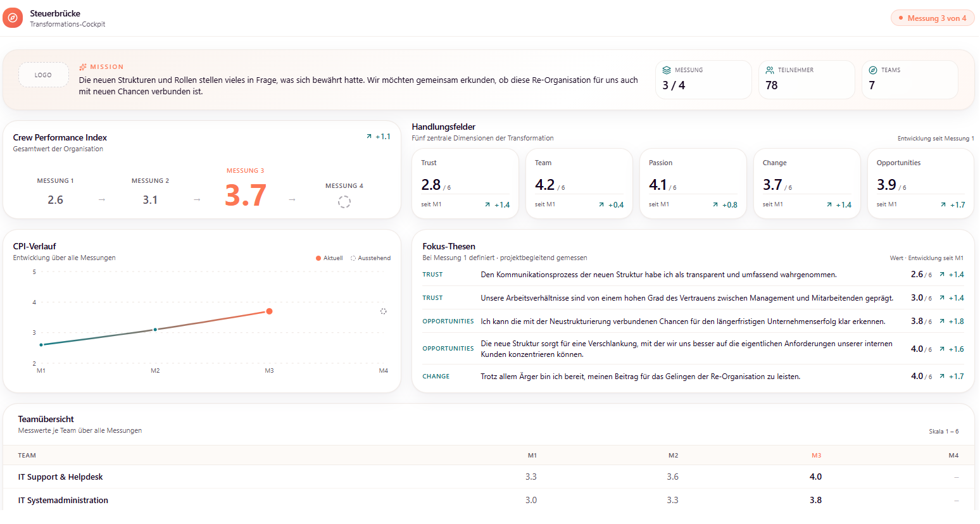Click the Ausstehend legend item

coord(371,258)
